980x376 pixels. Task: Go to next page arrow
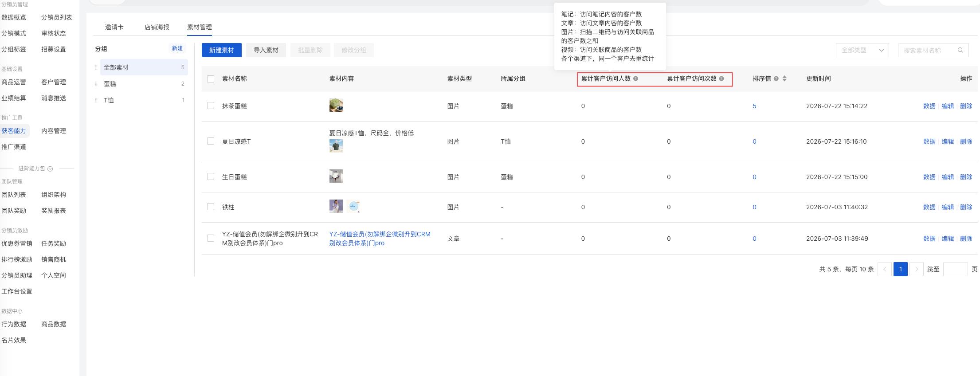(917, 269)
